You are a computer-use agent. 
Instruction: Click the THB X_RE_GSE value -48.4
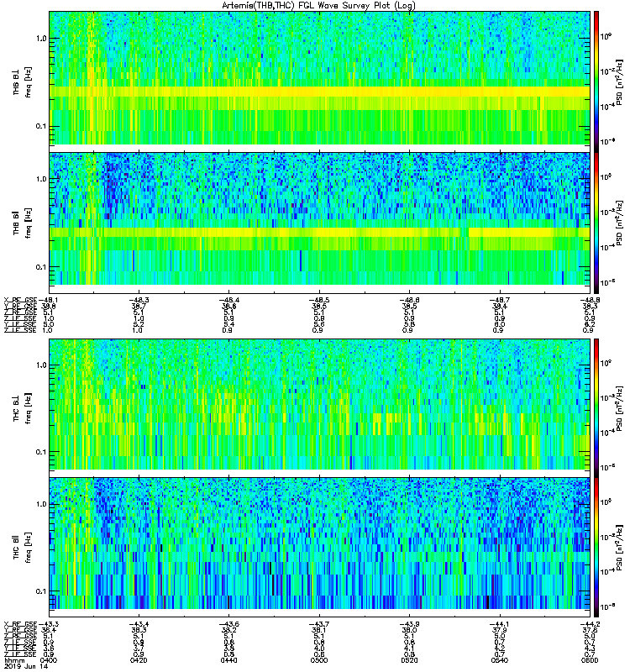pyautogui.click(x=228, y=300)
